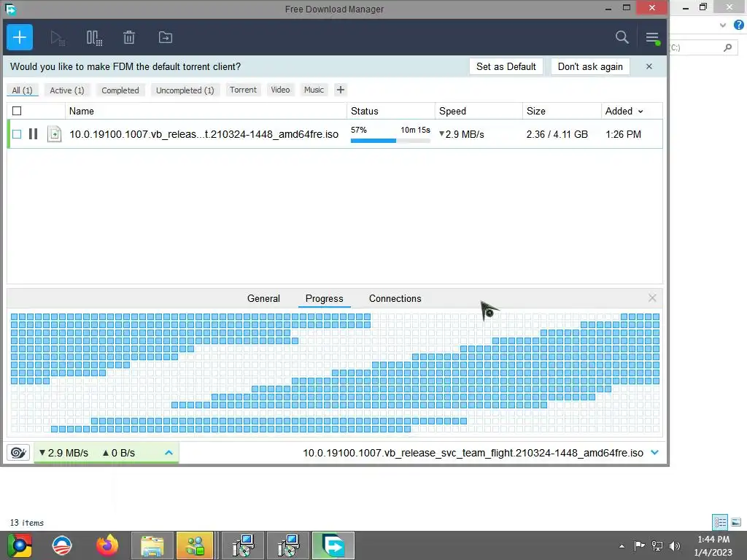747x560 pixels.
Task: Filter by Active (1) downloads
Action: (66, 90)
